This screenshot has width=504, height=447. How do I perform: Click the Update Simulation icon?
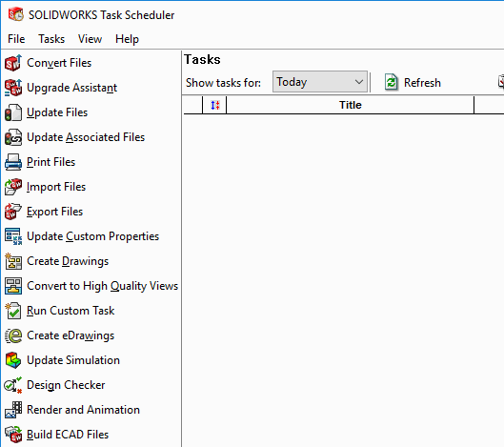13,360
